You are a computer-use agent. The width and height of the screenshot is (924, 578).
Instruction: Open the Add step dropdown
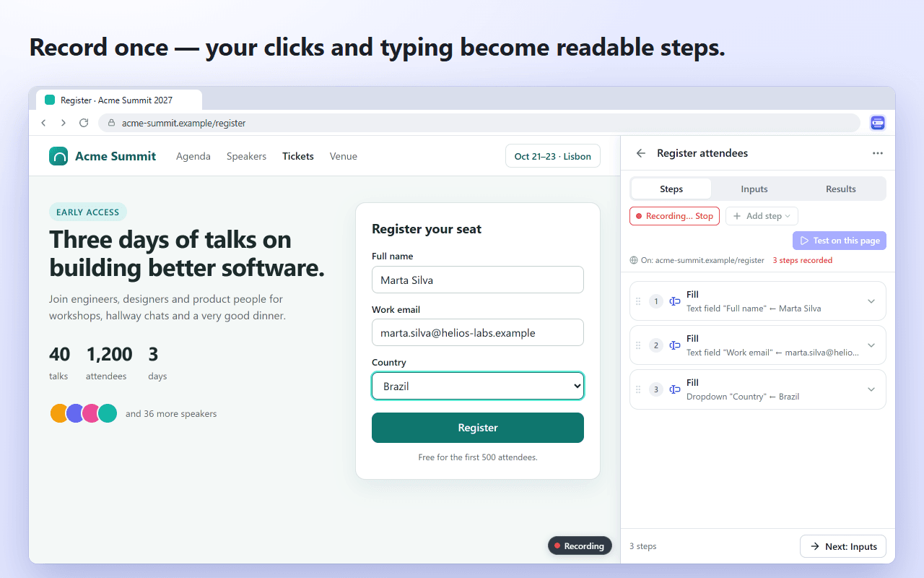click(762, 216)
